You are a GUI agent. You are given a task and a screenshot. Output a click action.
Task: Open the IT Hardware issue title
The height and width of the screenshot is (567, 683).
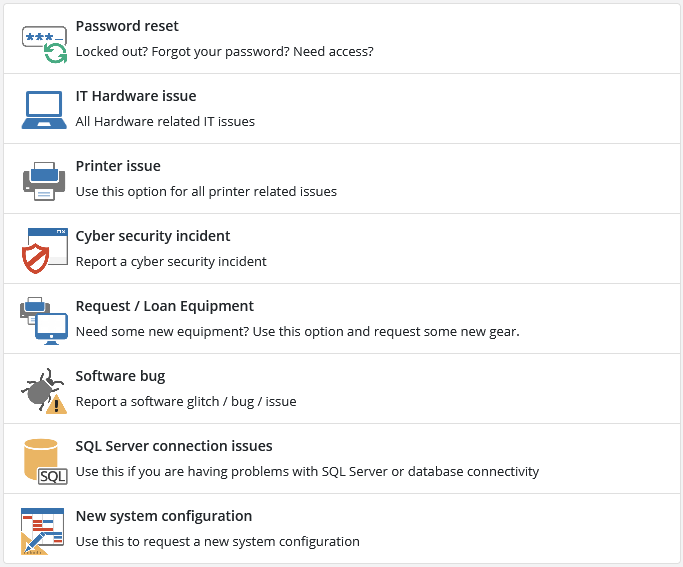136,96
